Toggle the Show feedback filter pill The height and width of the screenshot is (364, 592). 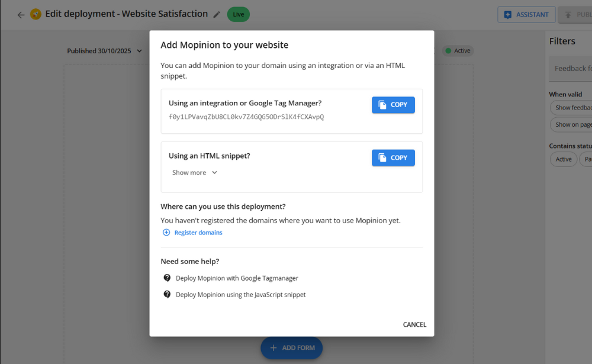(572, 108)
